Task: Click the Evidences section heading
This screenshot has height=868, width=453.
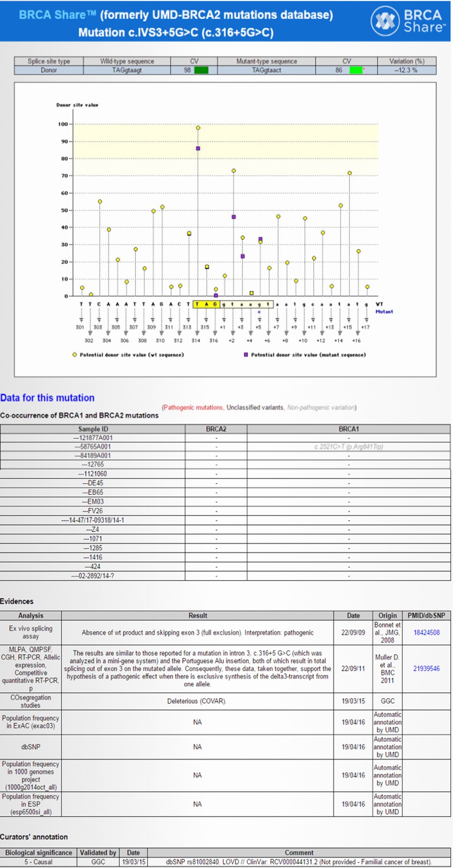Action: (17, 601)
